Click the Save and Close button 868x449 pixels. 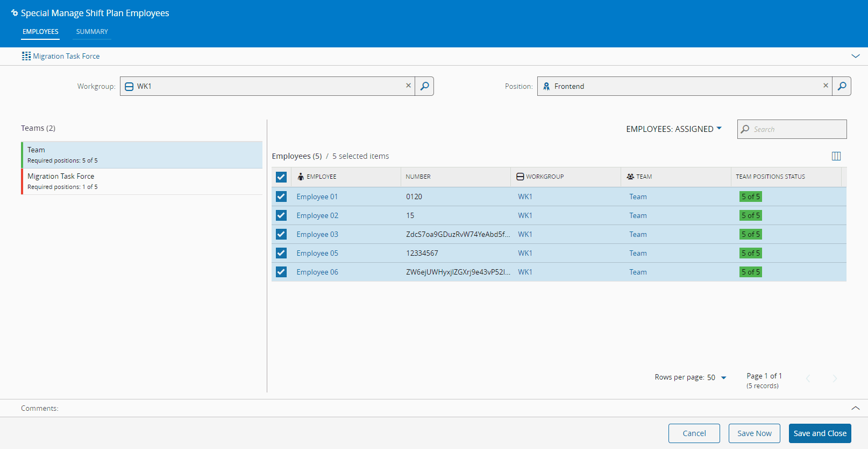click(x=820, y=433)
